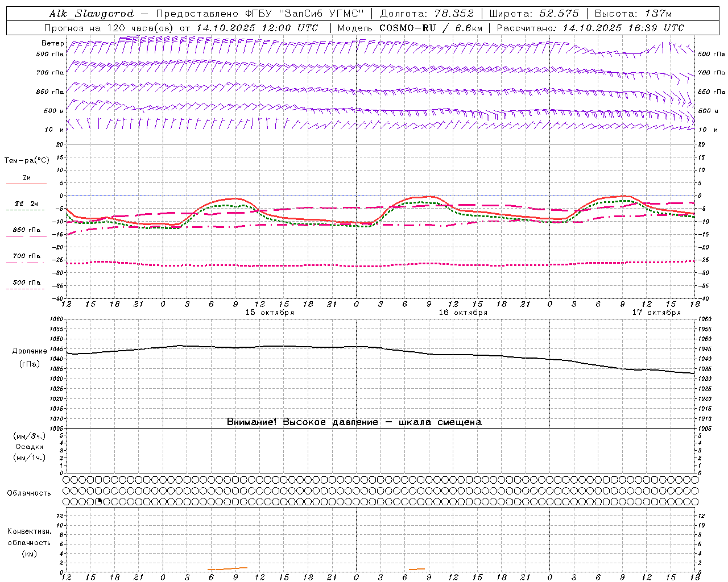Click the partially filled cloud-cover circle
Screen dimensions: 728x582
[100, 501]
